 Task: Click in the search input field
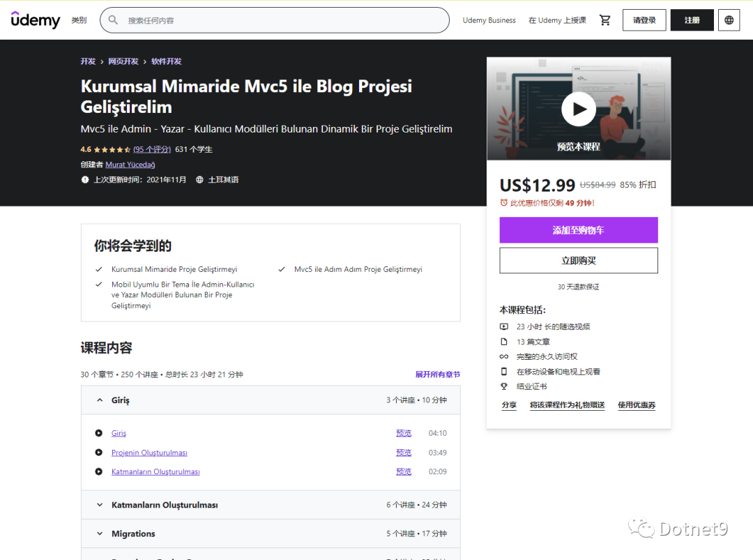[x=279, y=20]
